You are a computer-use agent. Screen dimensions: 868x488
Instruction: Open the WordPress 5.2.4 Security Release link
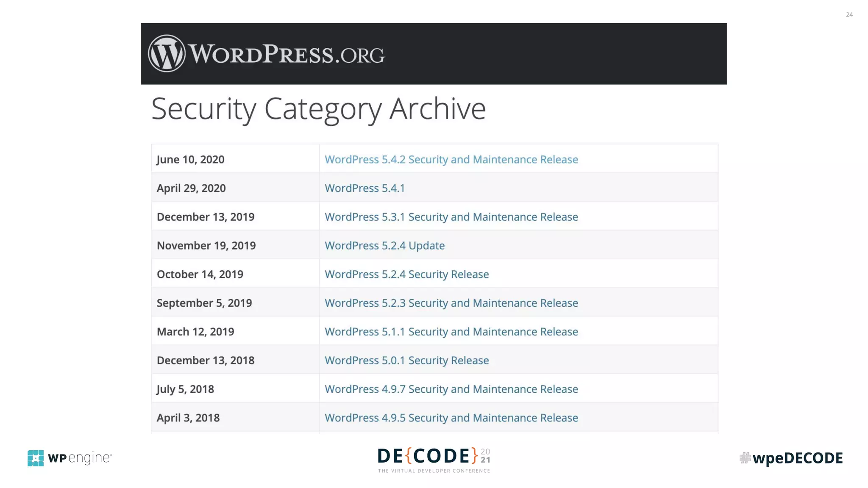tap(406, 274)
